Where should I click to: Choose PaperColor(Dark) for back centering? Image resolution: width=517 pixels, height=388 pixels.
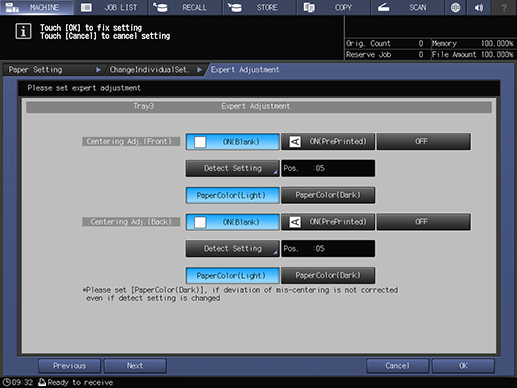click(328, 275)
